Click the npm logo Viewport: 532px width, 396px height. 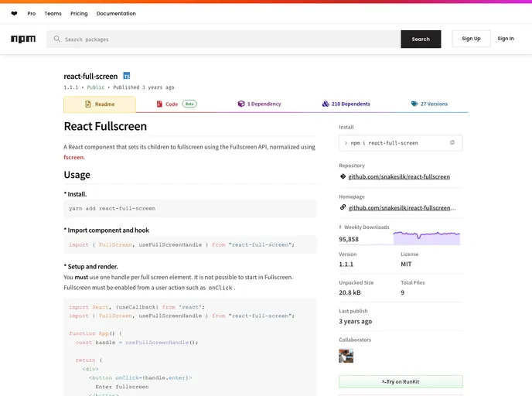pyautogui.click(x=23, y=39)
